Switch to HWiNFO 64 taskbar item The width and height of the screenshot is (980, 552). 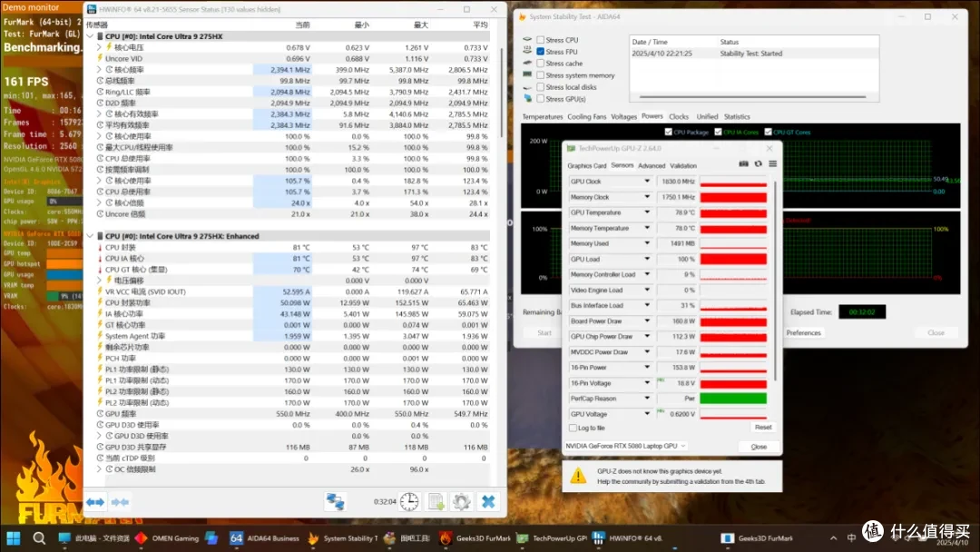click(x=628, y=538)
